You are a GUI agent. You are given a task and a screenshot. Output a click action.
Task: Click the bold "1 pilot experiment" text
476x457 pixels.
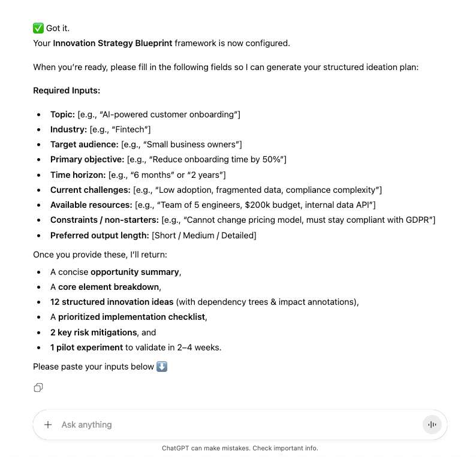point(86,347)
